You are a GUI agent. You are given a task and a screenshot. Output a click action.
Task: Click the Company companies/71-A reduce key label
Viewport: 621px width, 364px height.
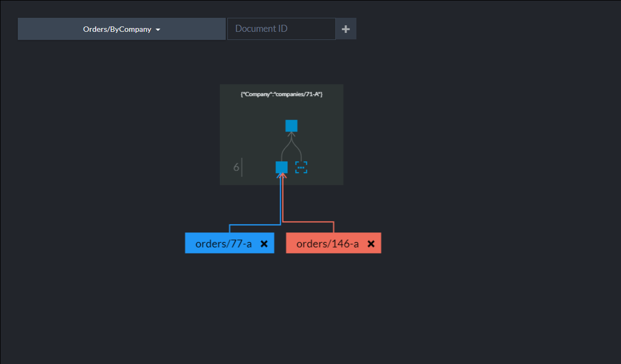point(281,94)
